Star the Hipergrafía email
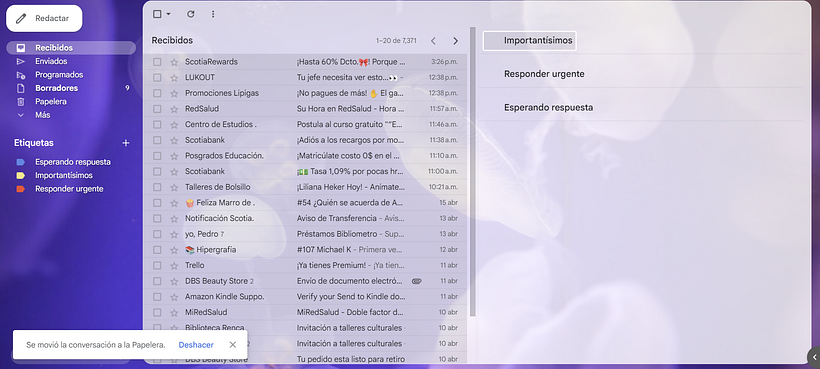 click(x=174, y=250)
